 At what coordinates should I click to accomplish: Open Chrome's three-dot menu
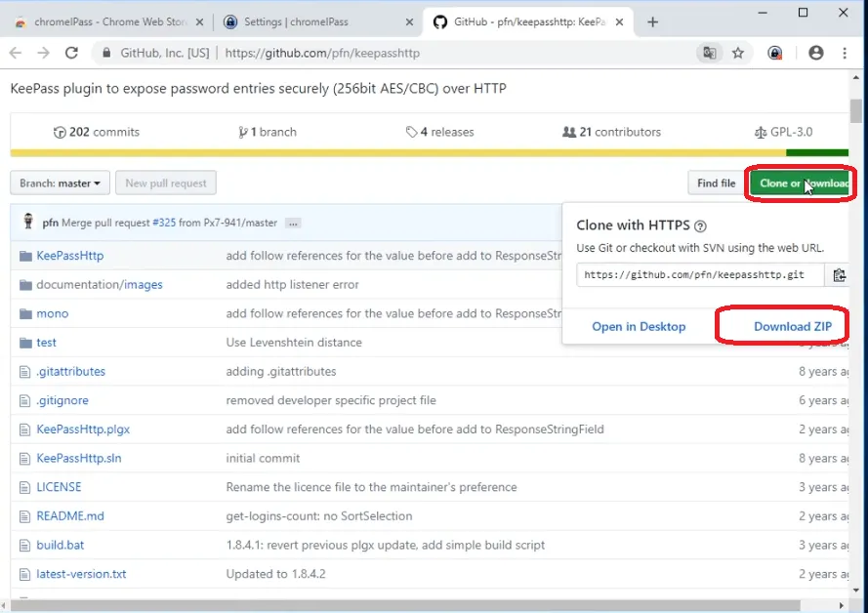tap(845, 53)
